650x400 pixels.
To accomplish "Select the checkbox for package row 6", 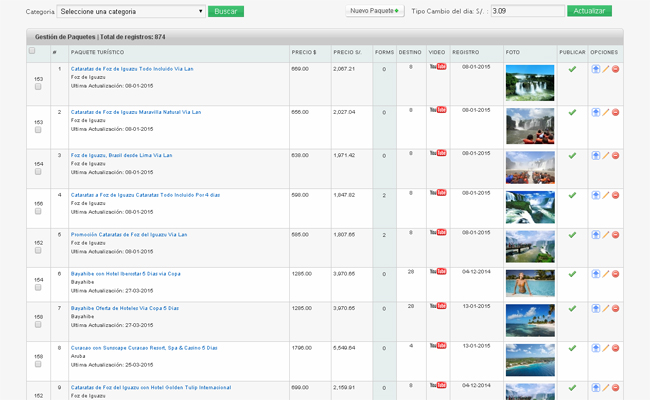I will (x=38, y=291).
